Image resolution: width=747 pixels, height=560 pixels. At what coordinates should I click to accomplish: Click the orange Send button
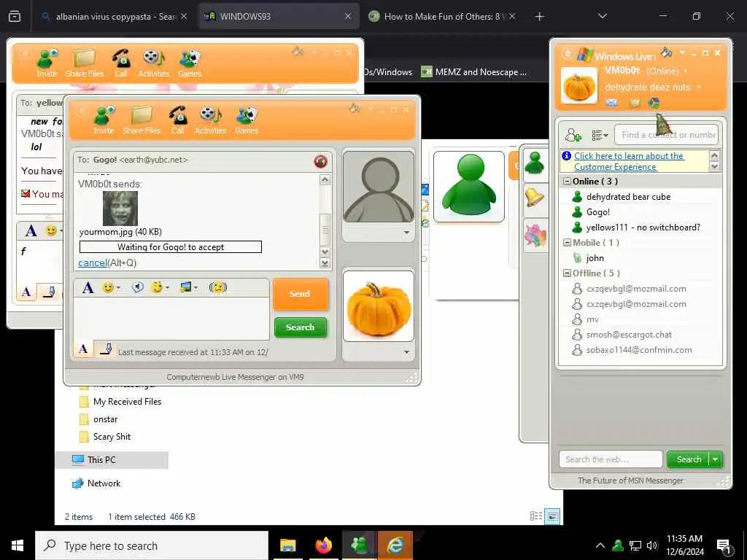coord(300,294)
